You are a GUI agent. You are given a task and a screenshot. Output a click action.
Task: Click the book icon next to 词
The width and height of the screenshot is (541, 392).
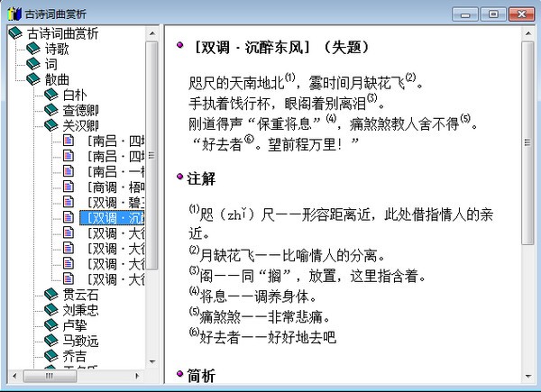(x=33, y=64)
